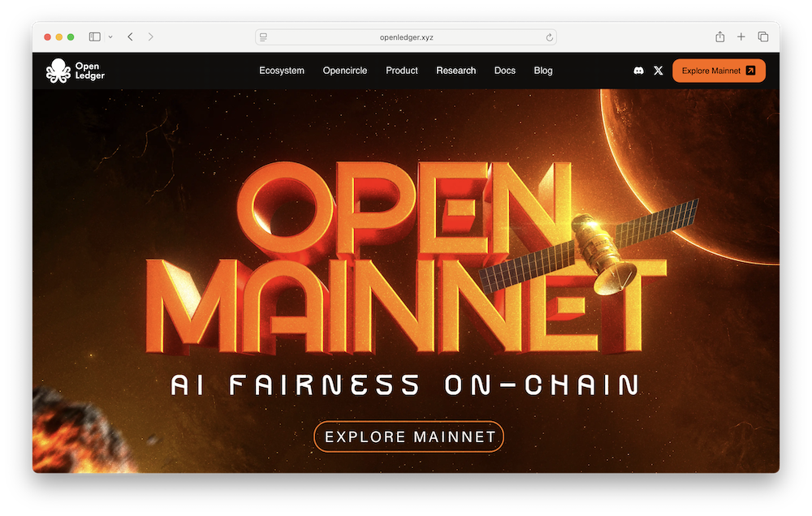Open the Ecosystem menu item

coord(282,71)
